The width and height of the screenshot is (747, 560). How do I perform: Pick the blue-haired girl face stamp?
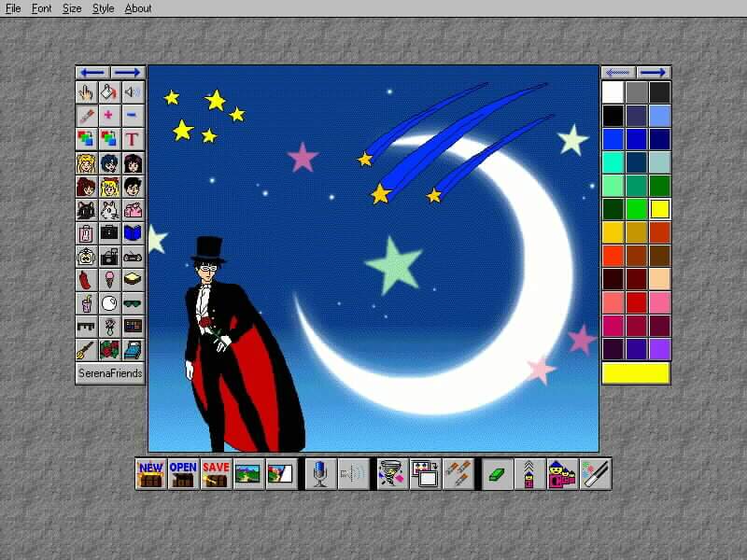109,163
